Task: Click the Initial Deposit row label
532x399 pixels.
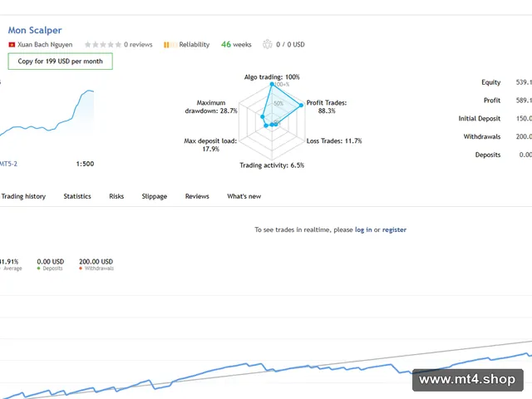Action: point(480,118)
